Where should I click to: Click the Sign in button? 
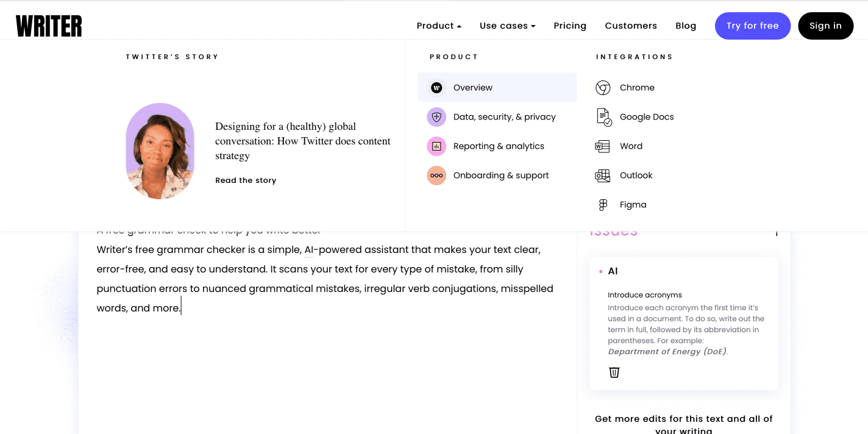(826, 26)
